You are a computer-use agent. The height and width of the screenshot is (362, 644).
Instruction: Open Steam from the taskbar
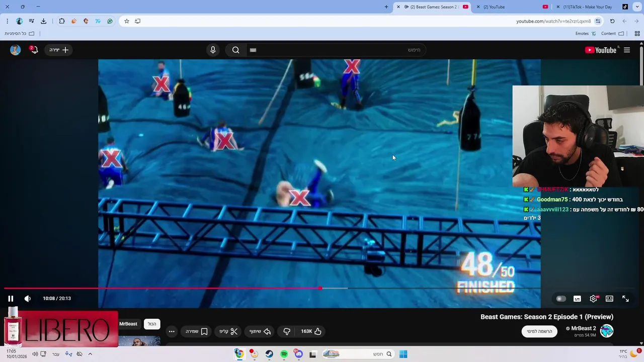click(x=269, y=354)
